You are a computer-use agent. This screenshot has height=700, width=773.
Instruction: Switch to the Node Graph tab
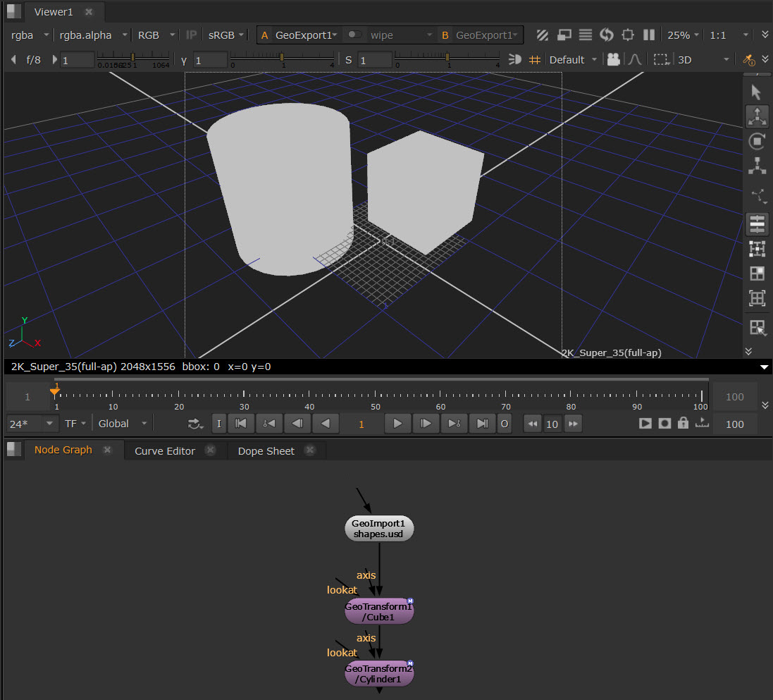(63, 450)
